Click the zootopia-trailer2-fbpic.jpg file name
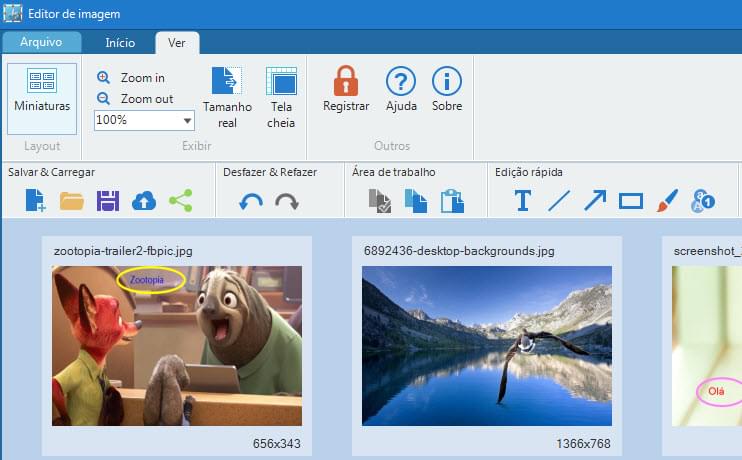The image size is (742, 460). pyautogui.click(x=123, y=251)
